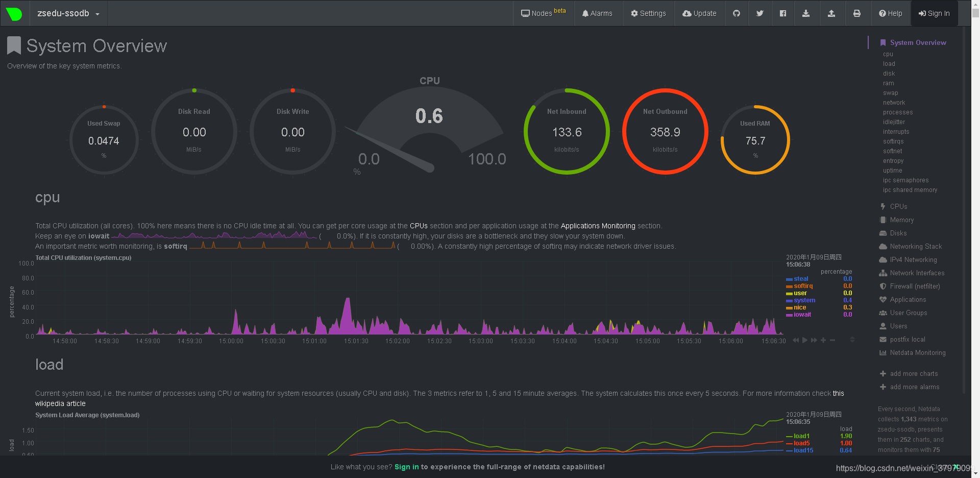Jump to ram in the sidebar
The image size is (980, 478).
point(889,83)
